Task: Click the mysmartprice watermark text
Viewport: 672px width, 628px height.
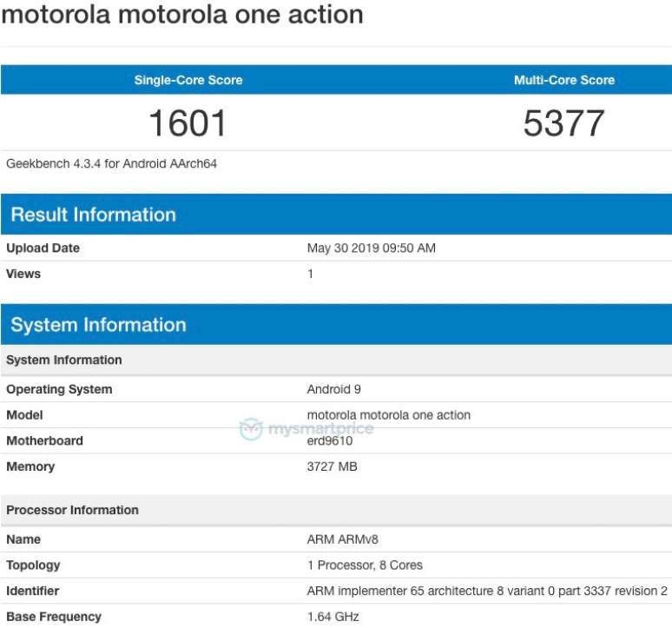Action: [320, 429]
